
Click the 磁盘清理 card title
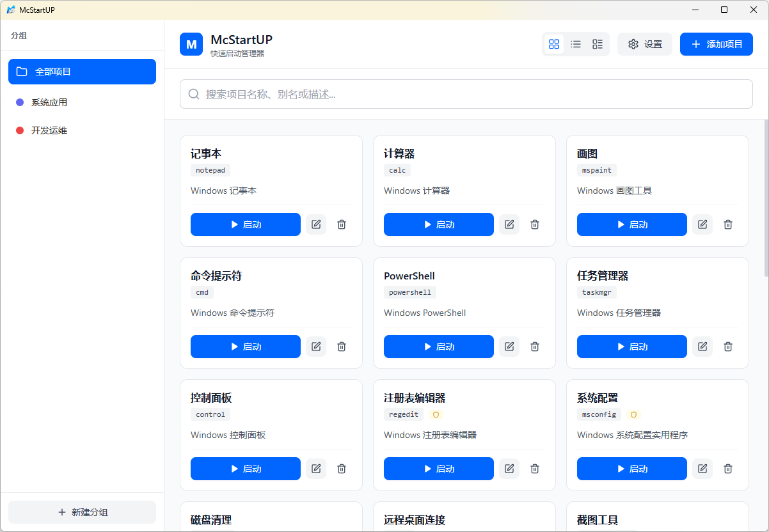(x=211, y=520)
